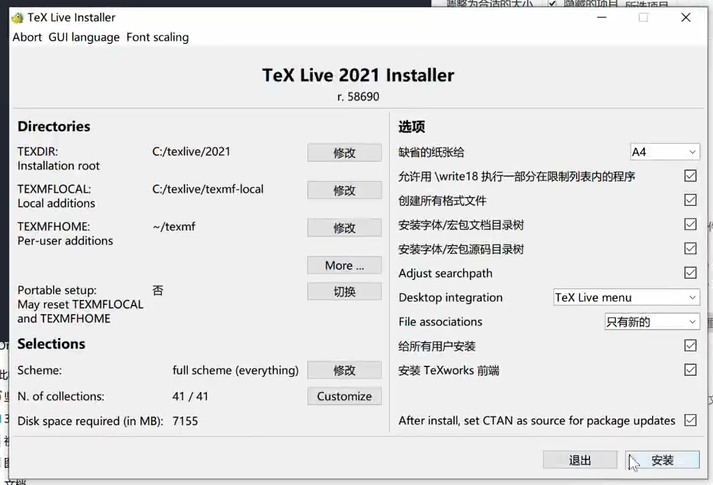Viewport: 713px width, 485px height.
Task: Open the Desktop integration TeX Live menu dropdown
Action: tap(626, 297)
